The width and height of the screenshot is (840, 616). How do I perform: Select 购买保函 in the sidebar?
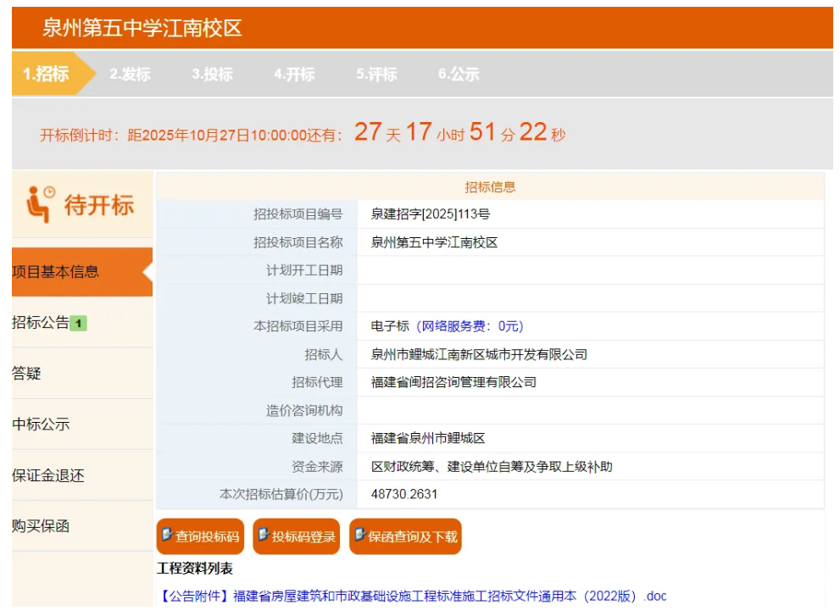[x=41, y=526]
